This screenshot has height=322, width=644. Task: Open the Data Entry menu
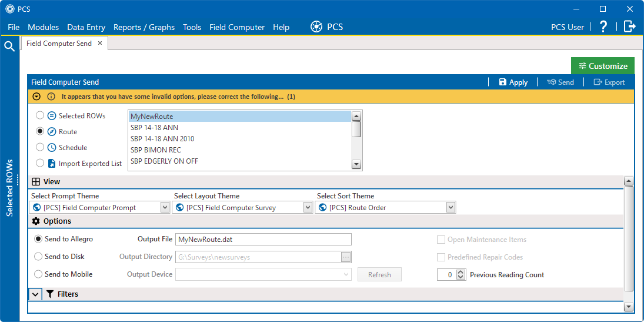[x=86, y=27]
